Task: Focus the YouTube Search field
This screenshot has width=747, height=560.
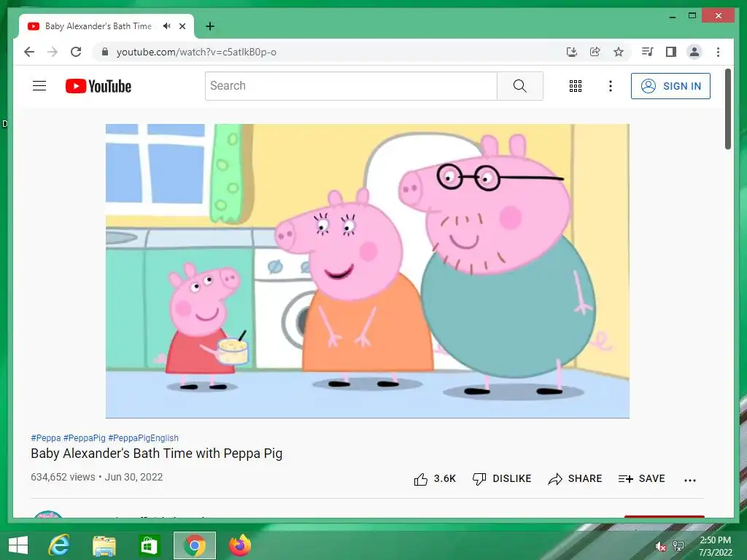Action: [x=351, y=86]
